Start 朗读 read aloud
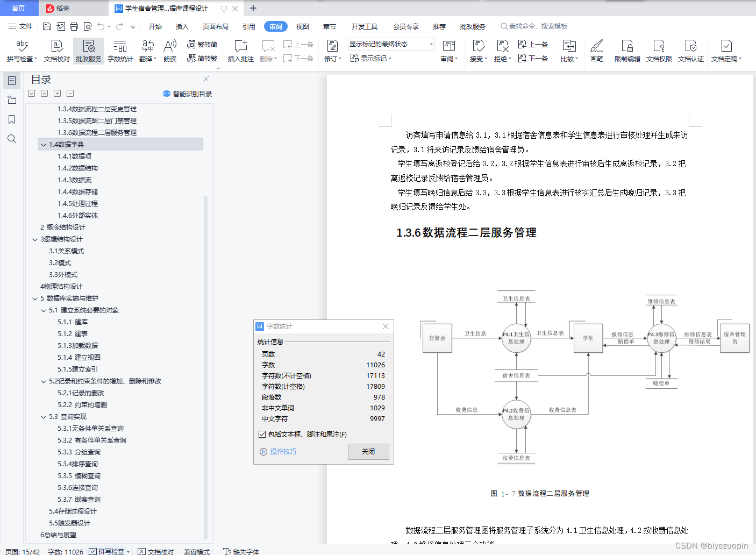 pos(169,51)
